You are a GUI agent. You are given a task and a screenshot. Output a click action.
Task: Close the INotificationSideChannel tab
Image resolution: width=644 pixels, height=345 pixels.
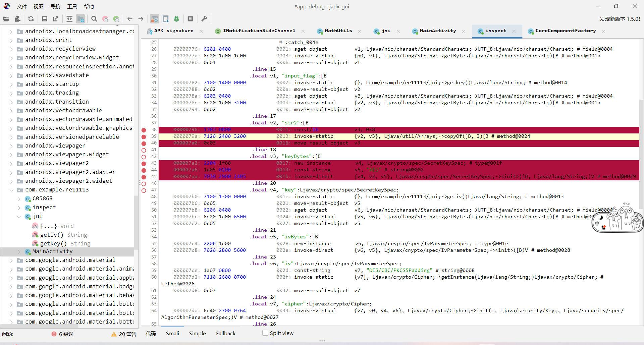(x=303, y=31)
